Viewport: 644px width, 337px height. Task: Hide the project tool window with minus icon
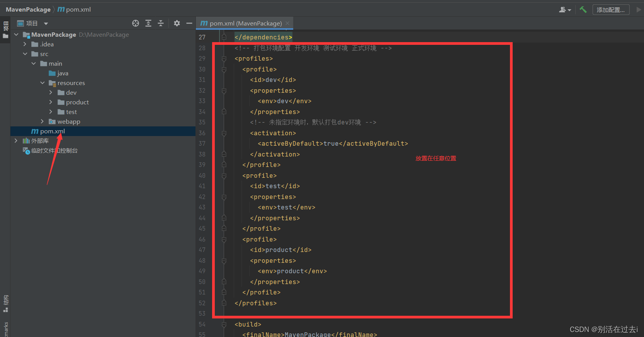pyautogui.click(x=189, y=23)
